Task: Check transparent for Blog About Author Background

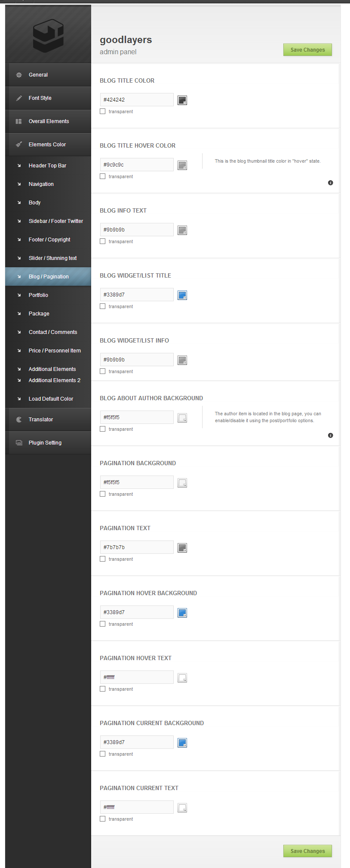Action: pyautogui.click(x=102, y=429)
